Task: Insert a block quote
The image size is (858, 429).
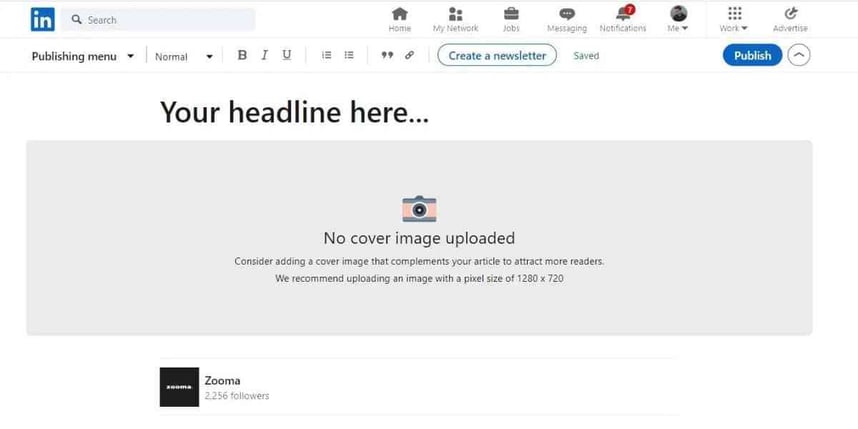Action: pyautogui.click(x=387, y=56)
